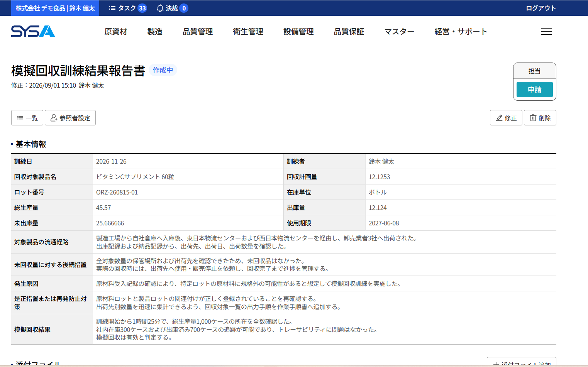Open the 決裁 count badge 0

184,8
